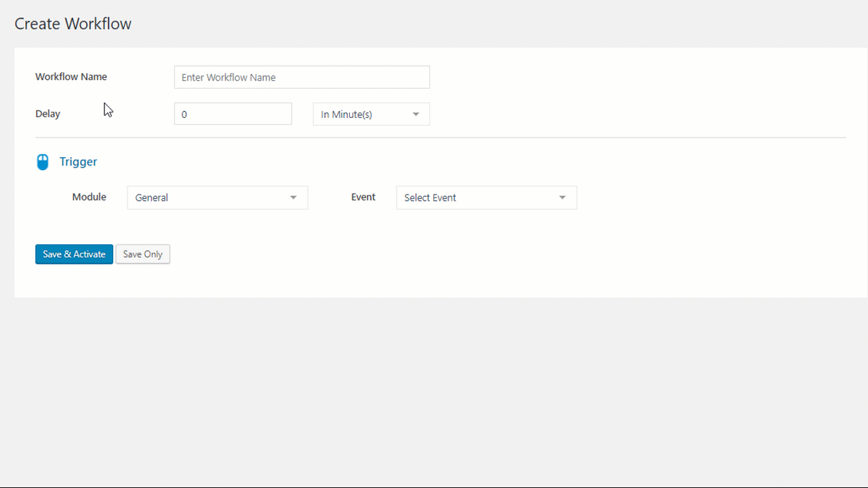This screenshot has height=488, width=868.
Task: Click the Workflow Name label
Action: pos(71,77)
